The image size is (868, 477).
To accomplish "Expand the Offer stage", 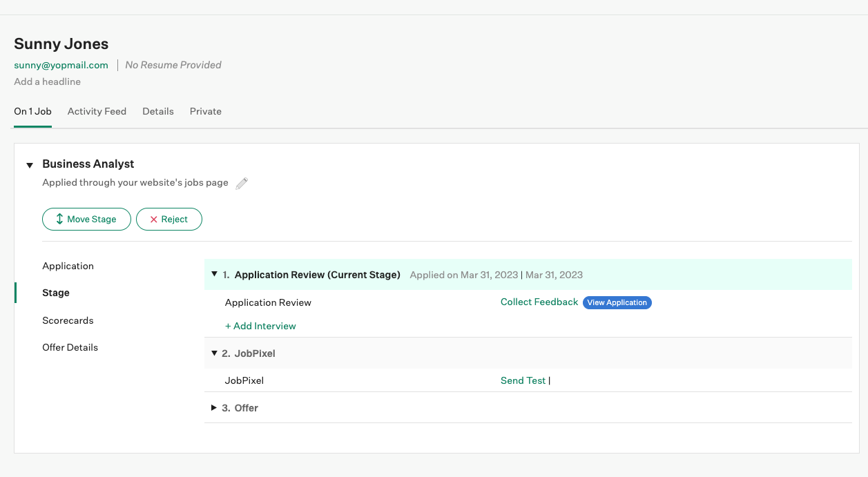I will coord(214,408).
